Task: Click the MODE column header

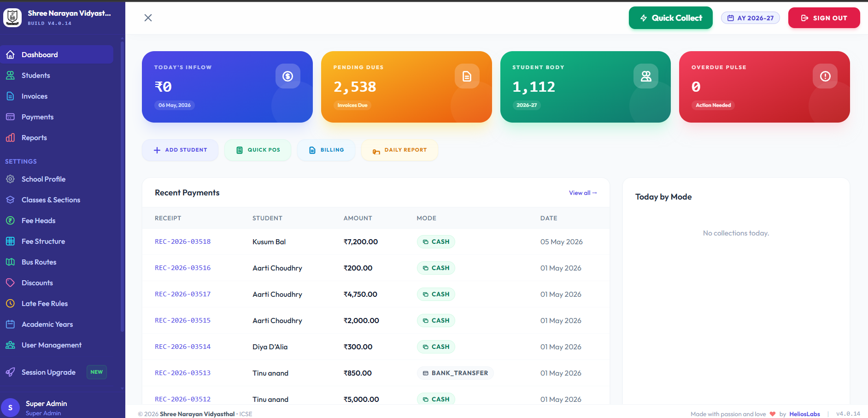Action: (427, 218)
